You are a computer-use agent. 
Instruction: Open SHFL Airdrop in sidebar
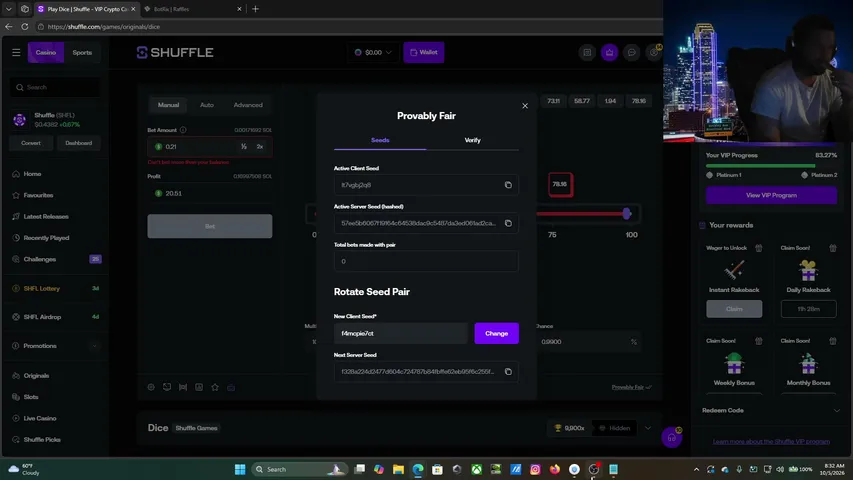[x=42, y=317]
